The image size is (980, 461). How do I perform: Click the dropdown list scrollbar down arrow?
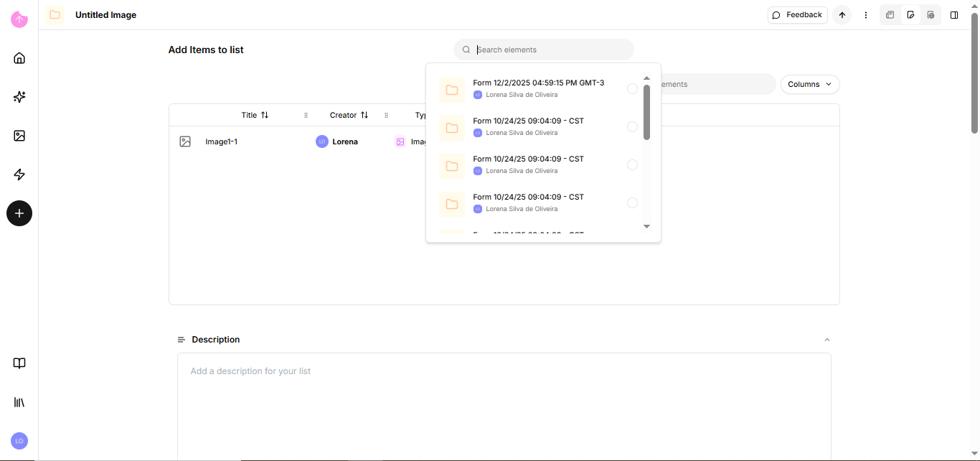point(646,226)
